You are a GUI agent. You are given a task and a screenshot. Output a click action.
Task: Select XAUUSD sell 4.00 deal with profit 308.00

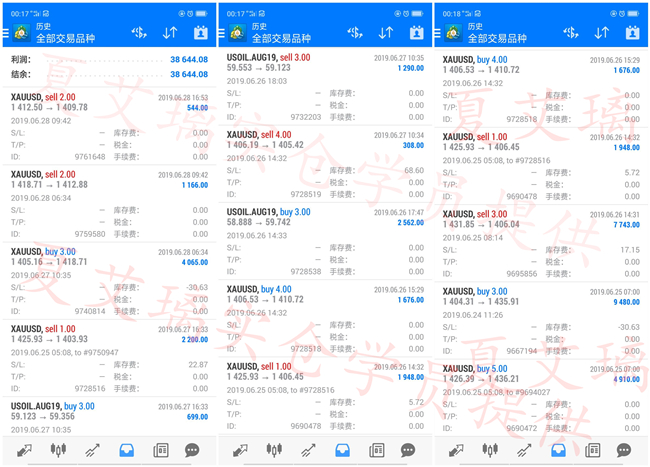pyautogui.click(x=325, y=164)
